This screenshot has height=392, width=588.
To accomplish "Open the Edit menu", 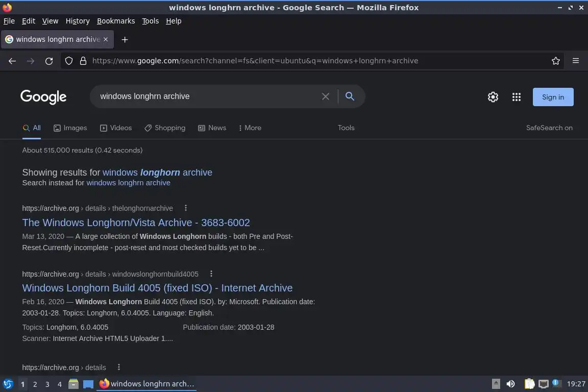I will pos(29,21).
